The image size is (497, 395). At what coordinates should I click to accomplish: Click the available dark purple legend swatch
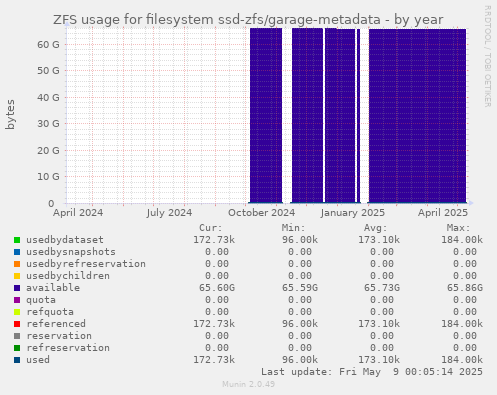(x=17, y=288)
